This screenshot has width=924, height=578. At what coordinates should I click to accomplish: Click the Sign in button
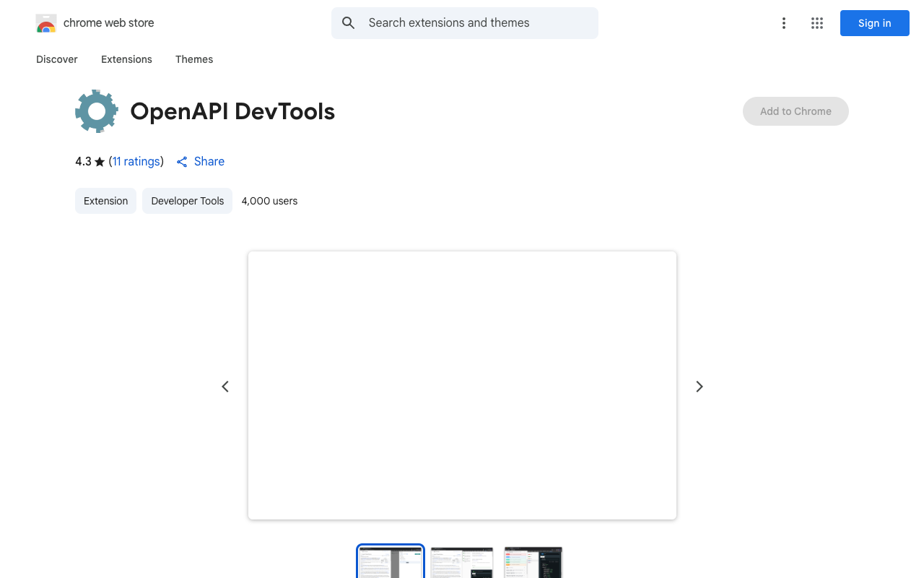click(875, 23)
